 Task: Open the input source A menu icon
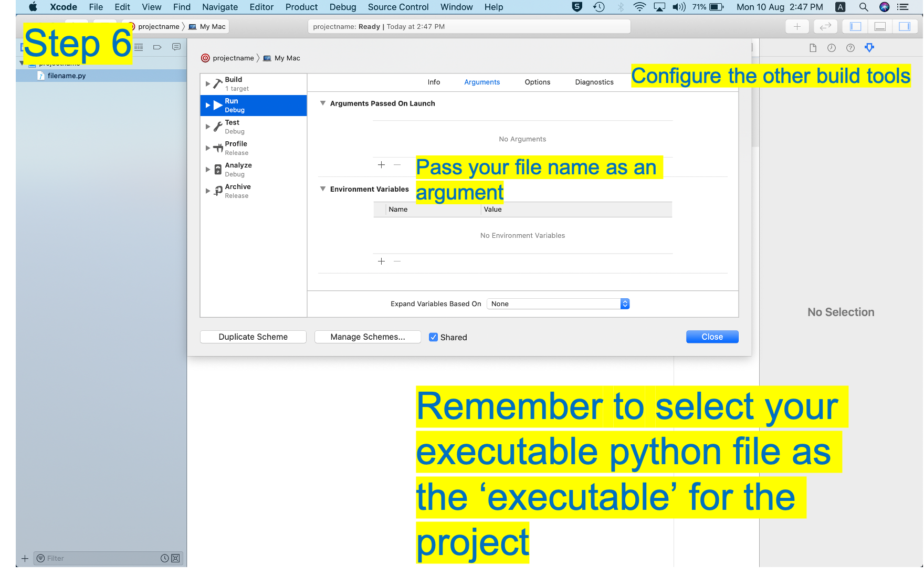click(841, 7)
